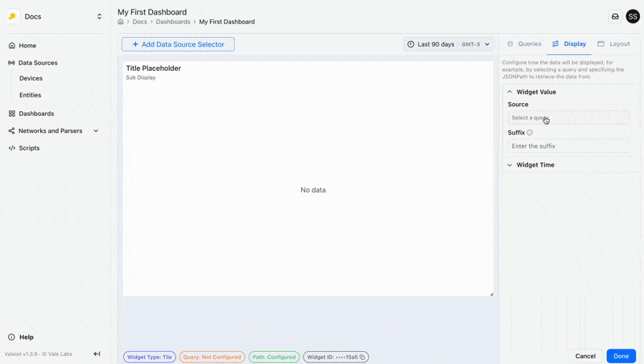The height and width of the screenshot is (364, 644).
Task: Switch to the Layout tab
Action: [x=613, y=44]
